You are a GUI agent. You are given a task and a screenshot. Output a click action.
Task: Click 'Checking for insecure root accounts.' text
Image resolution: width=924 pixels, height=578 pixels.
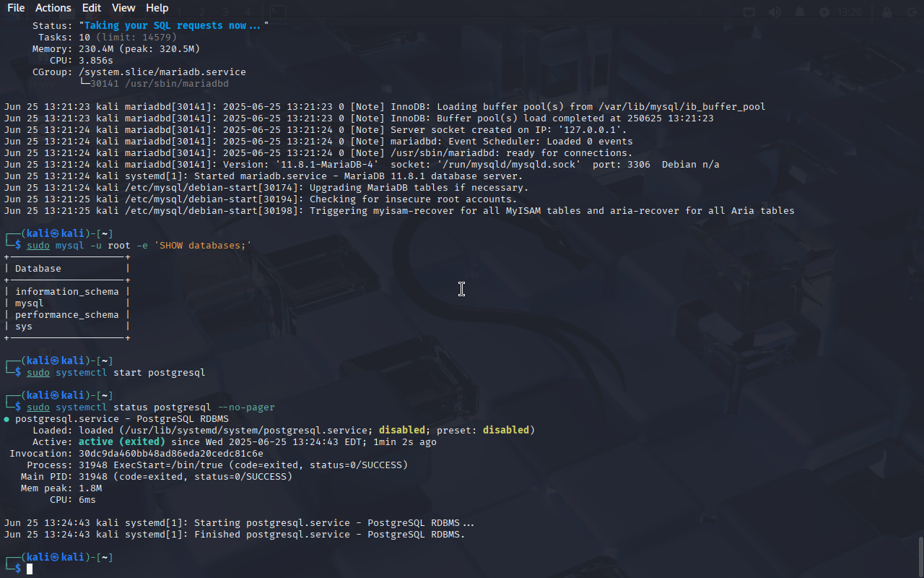[414, 199]
